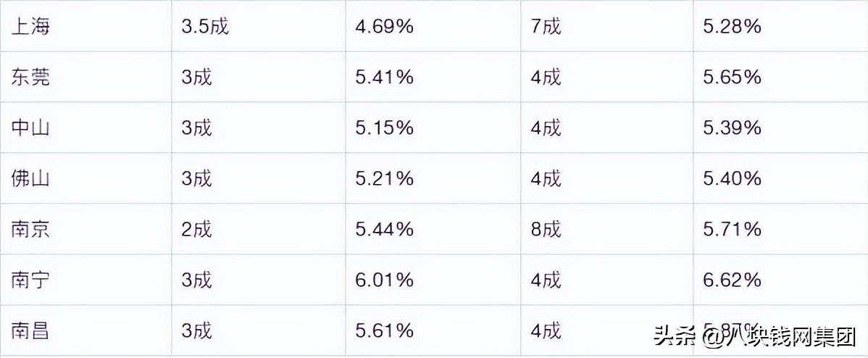Click the 南昌 city cell

tap(30, 330)
